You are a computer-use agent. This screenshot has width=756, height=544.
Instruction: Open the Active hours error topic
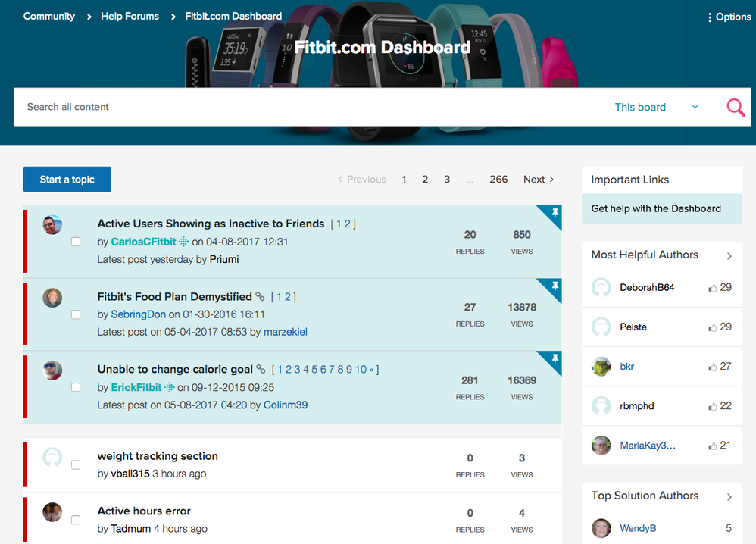pyautogui.click(x=144, y=511)
